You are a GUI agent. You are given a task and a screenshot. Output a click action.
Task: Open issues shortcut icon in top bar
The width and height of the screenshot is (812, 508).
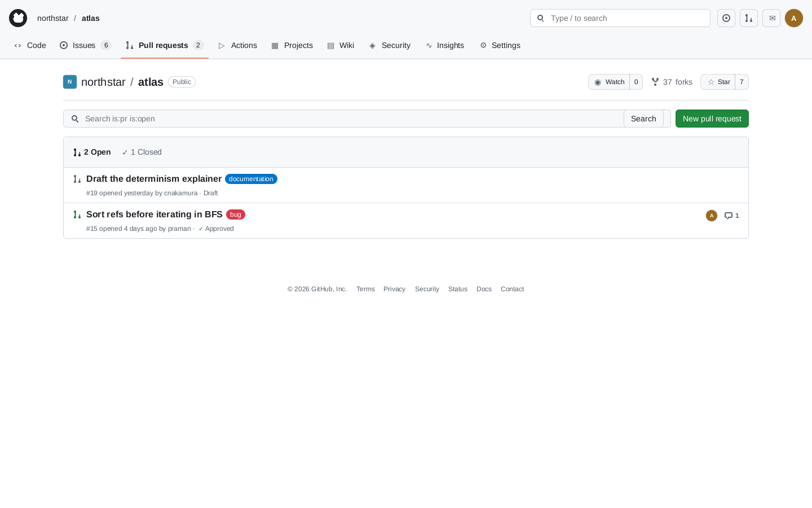click(726, 18)
